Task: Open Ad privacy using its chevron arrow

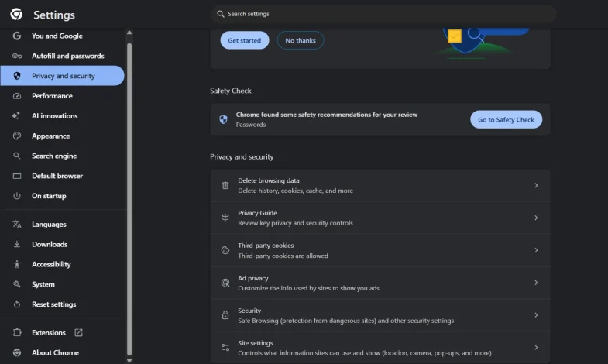Action: click(536, 283)
